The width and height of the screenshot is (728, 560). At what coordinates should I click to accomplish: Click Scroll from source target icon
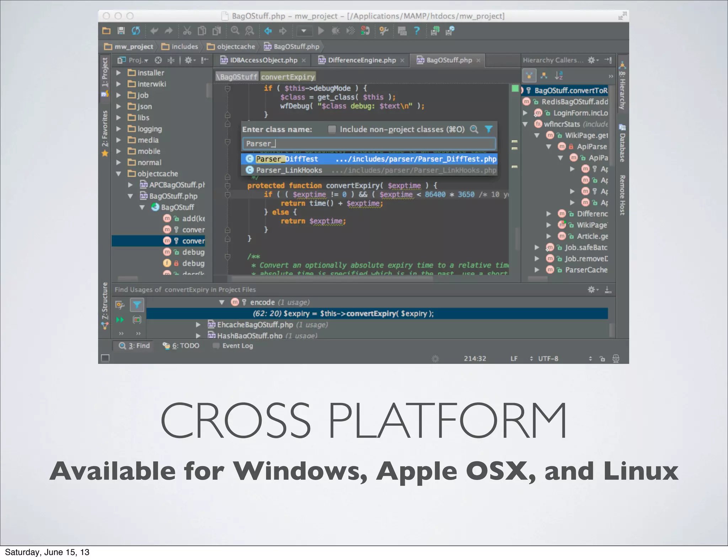coord(159,60)
